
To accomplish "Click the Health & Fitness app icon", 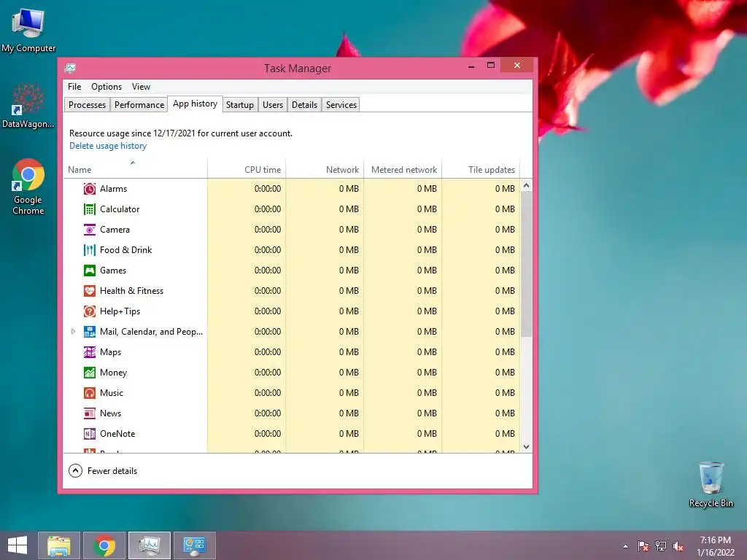I will [90, 291].
